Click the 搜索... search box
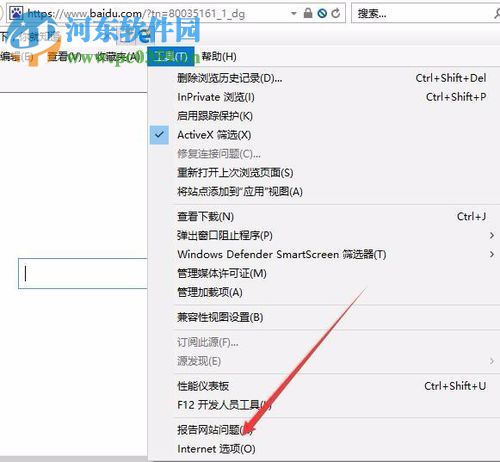 pos(426,14)
